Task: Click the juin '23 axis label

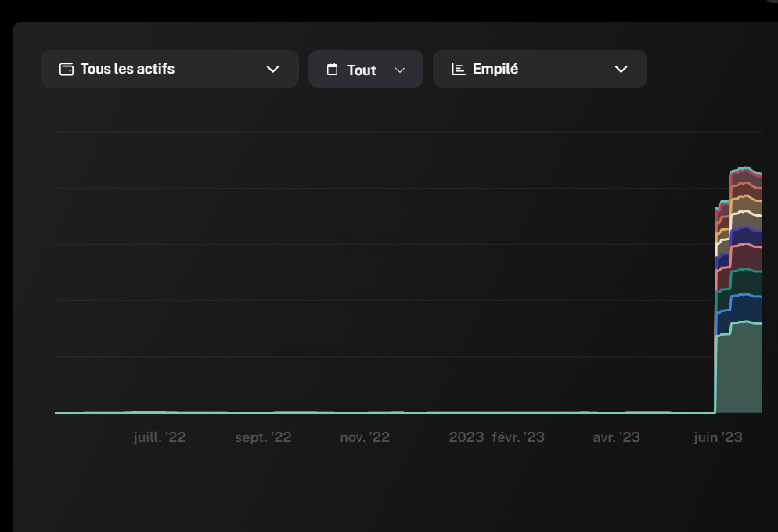Action: [x=718, y=437]
